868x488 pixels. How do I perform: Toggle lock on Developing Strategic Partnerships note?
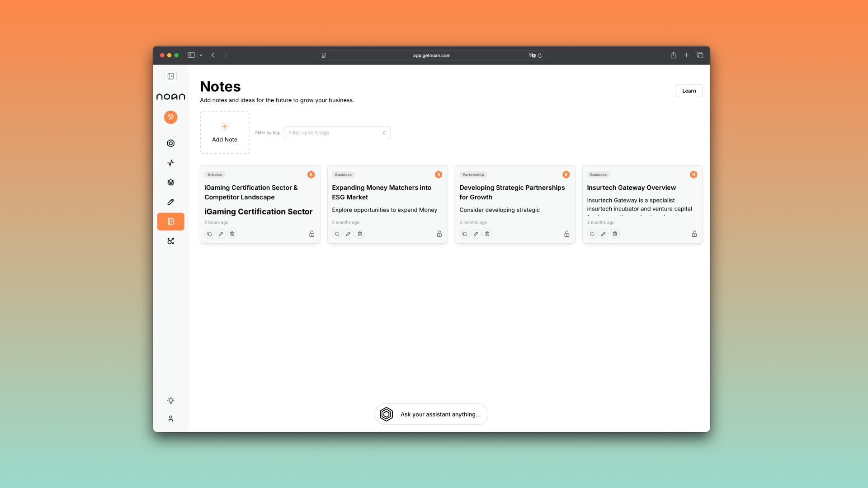tap(566, 234)
